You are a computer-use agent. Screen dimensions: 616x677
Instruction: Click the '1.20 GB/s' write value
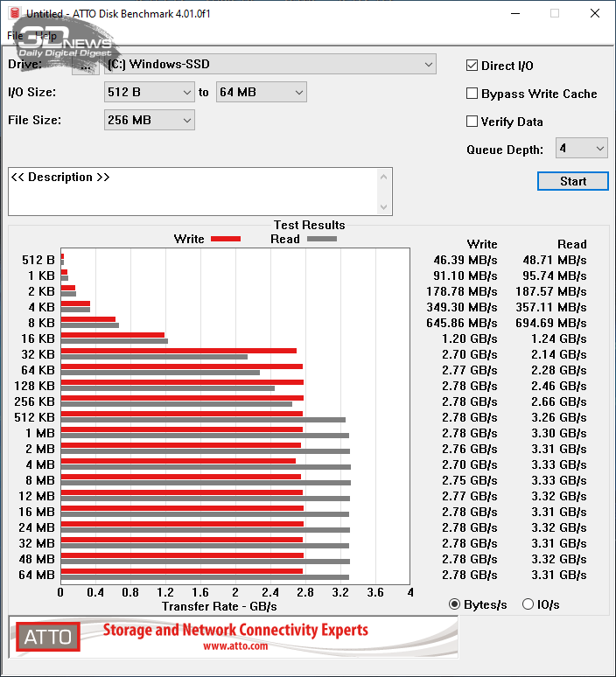470,338
